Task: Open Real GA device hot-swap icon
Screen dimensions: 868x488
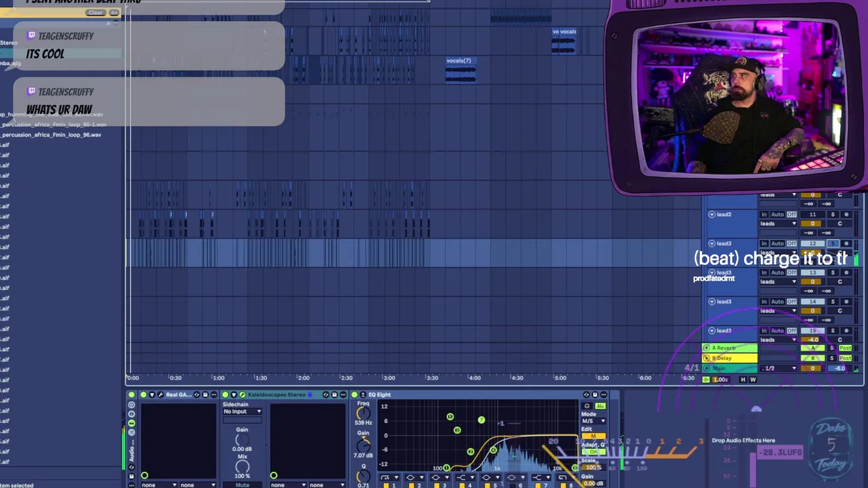Action: pyautogui.click(x=196, y=394)
